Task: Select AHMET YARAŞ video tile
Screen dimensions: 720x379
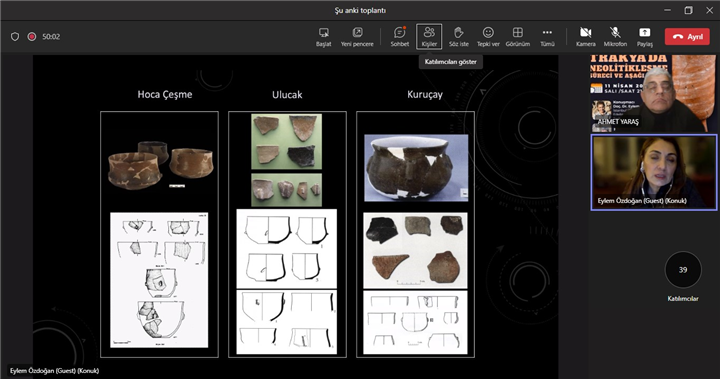Action: pos(653,93)
